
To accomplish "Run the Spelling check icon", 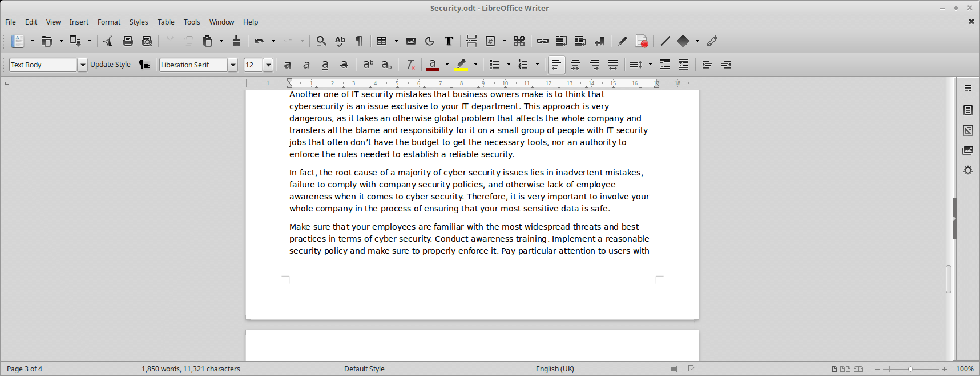I will coord(340,41).
